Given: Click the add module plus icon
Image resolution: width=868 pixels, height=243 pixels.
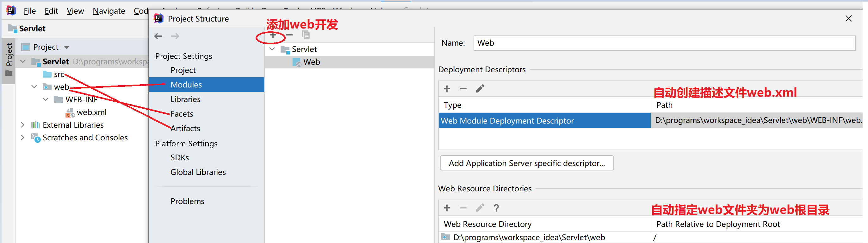Looking at the screenshot, I should [x=273, y=35].
